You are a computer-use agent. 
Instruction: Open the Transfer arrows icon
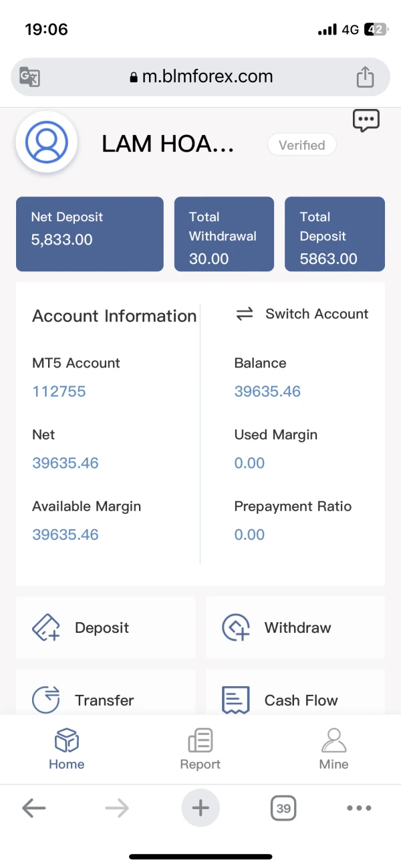pyautogui.click(x=46, y=700)
